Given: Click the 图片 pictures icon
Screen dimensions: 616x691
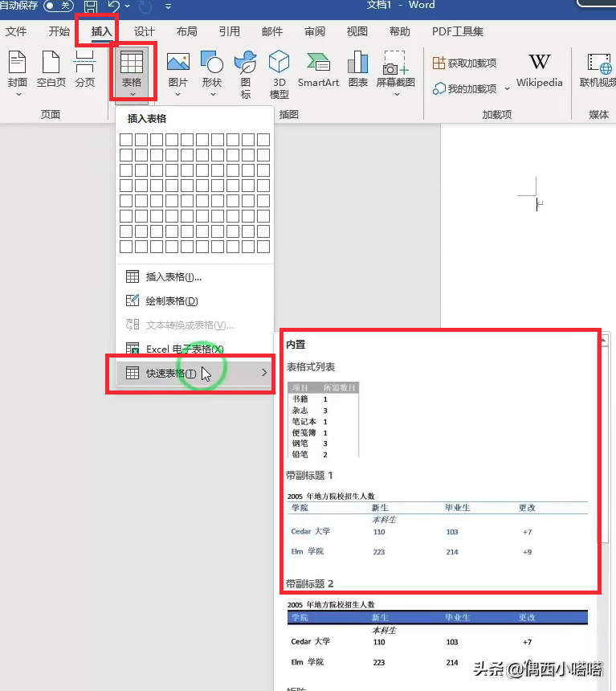Looking at the screenshot, I should [x=178, y=62].
